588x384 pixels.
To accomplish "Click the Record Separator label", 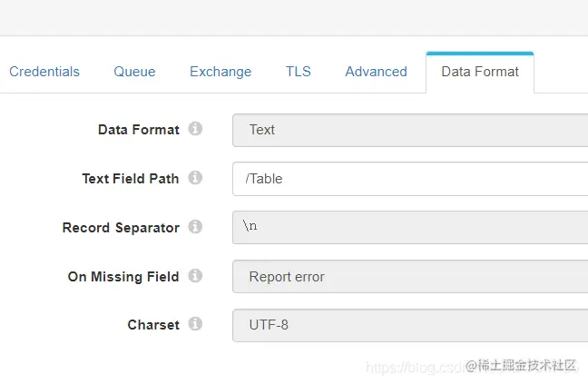I will (x=121, y=228).
